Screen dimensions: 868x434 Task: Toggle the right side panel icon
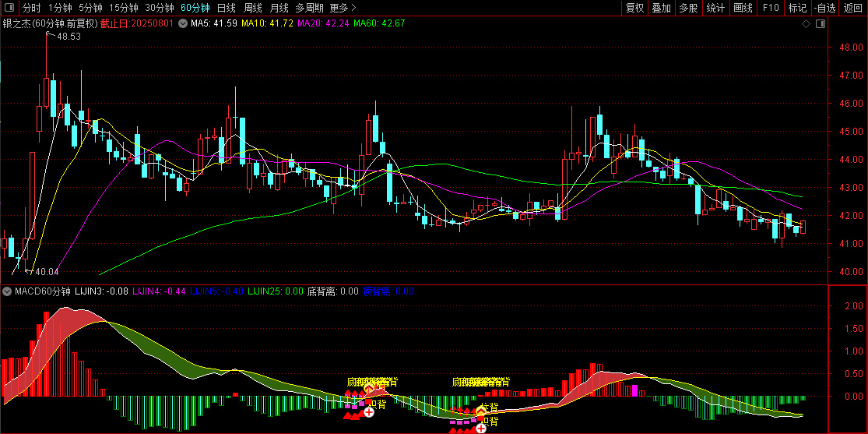click(821, 24)
